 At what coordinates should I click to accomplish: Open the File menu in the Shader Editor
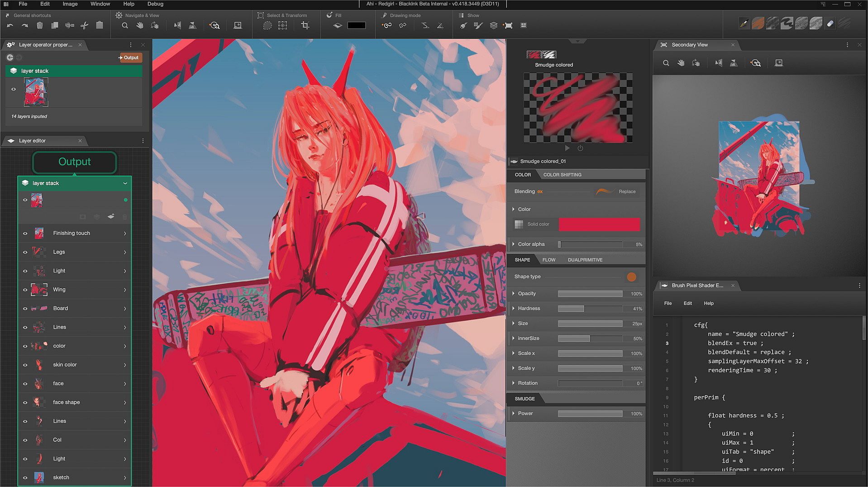(x=668, y=303)
